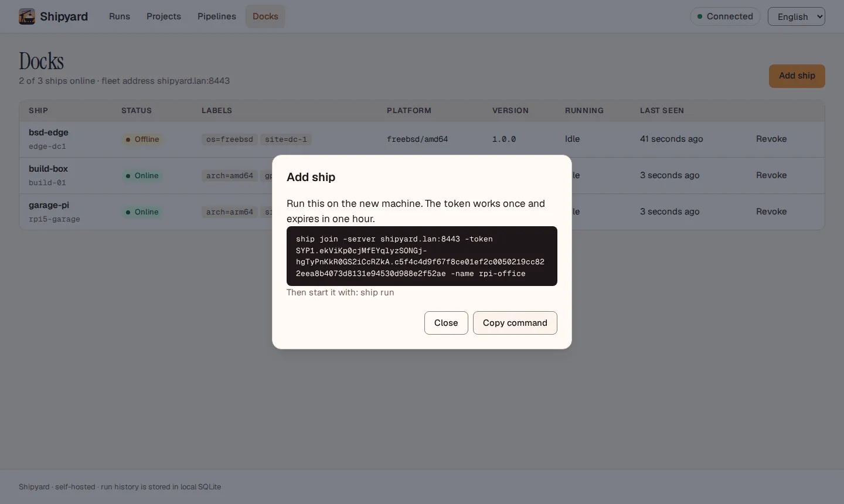Go to the Projects tab
Viewport: 844px width, 504px height.
164,16
